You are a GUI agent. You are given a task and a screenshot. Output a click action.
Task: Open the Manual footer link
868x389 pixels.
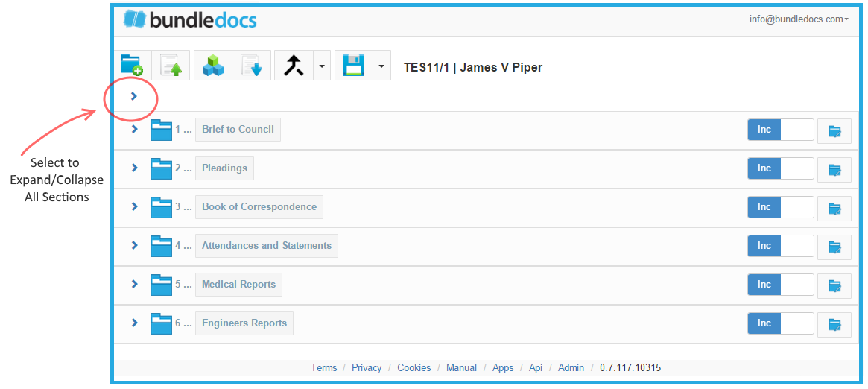click(x=462, y=368)
